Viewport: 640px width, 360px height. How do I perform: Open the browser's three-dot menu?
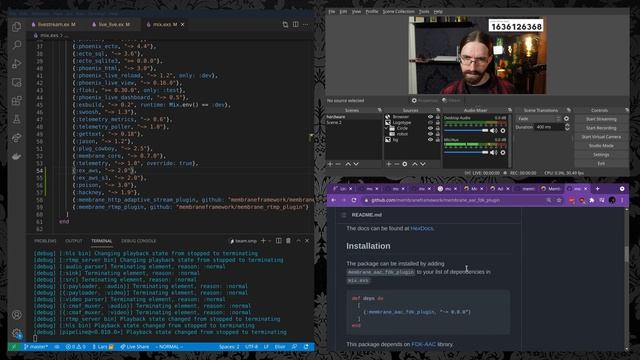(622, 200)
